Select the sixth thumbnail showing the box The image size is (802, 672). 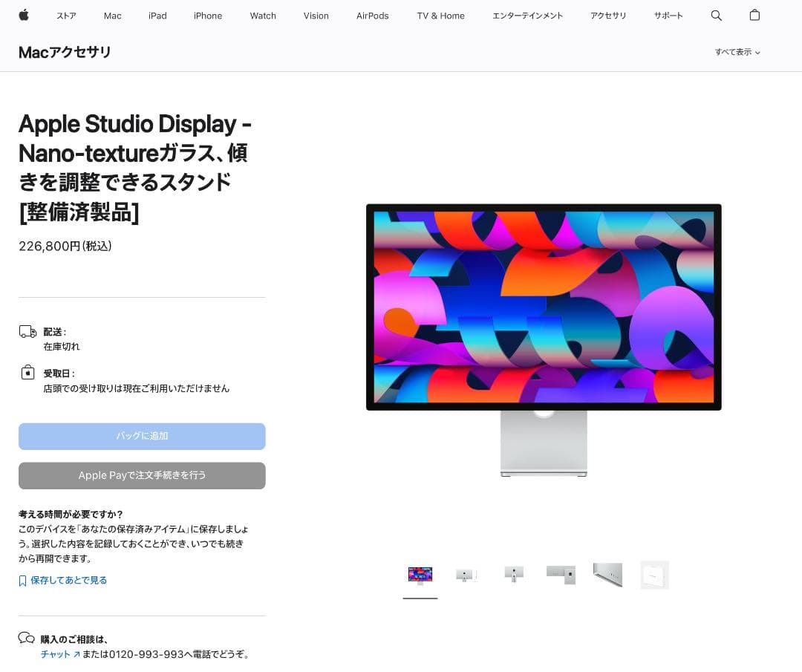tap(655, 575)
